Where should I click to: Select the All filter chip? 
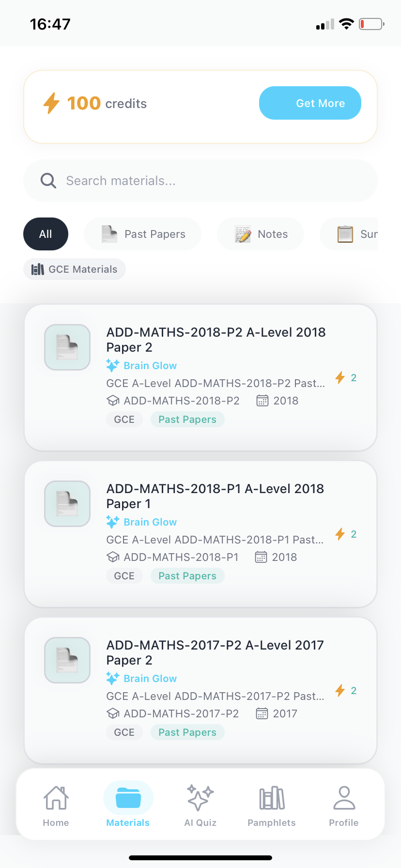46,234
